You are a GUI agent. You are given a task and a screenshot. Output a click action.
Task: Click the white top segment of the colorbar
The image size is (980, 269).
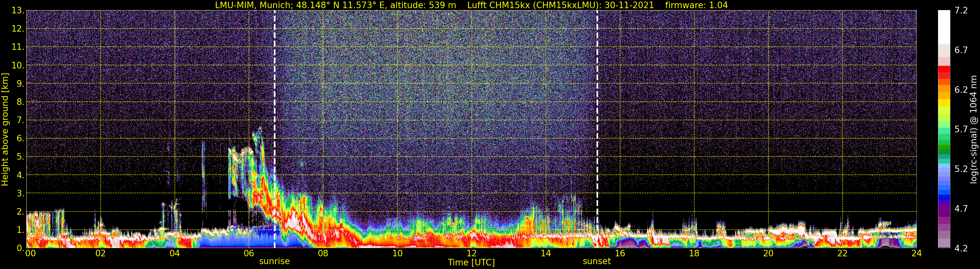tap(944, 27)
